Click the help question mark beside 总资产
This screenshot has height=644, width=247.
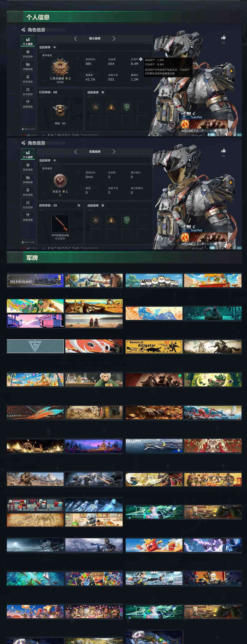pos(141,59)
